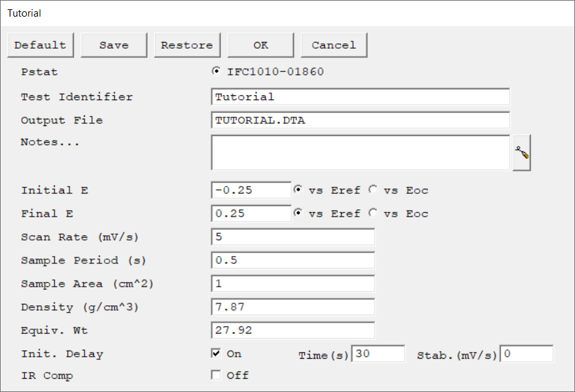Click the IR Comp label
Screen dimensions: 575x392
click(x=47, y=375)
